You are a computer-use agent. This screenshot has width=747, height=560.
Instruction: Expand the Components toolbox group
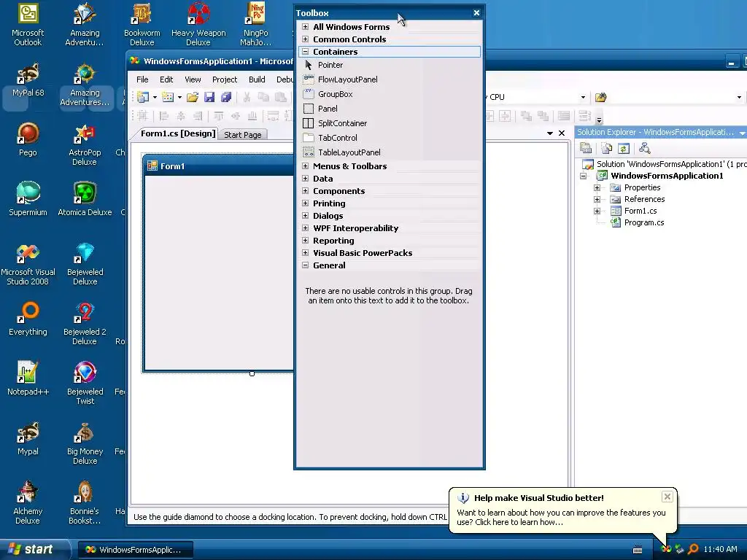(306, 191)
